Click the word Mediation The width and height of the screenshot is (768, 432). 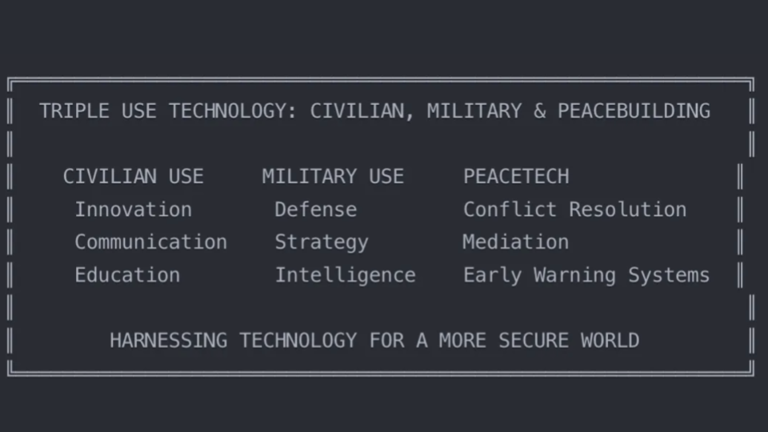(516, 242)
